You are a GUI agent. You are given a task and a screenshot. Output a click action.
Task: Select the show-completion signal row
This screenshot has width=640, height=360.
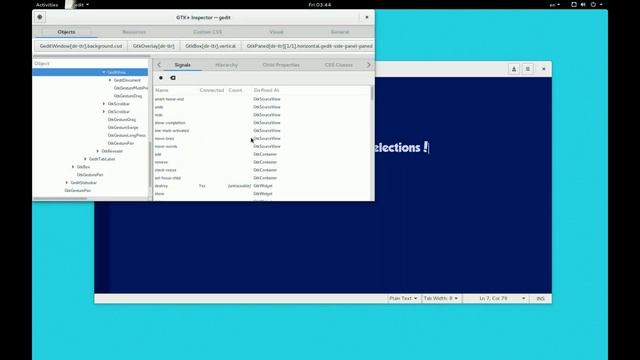[262, 122]
